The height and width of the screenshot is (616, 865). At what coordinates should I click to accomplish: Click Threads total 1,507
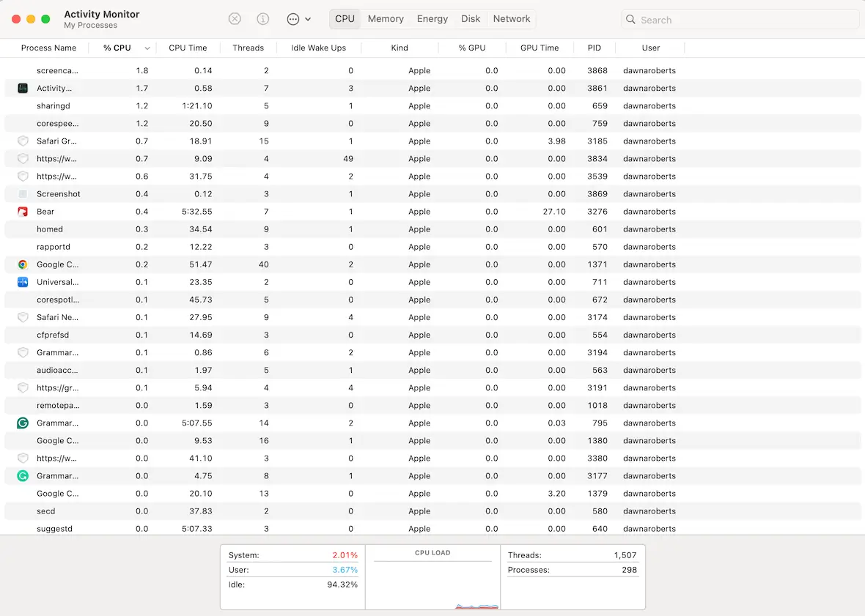625,555
